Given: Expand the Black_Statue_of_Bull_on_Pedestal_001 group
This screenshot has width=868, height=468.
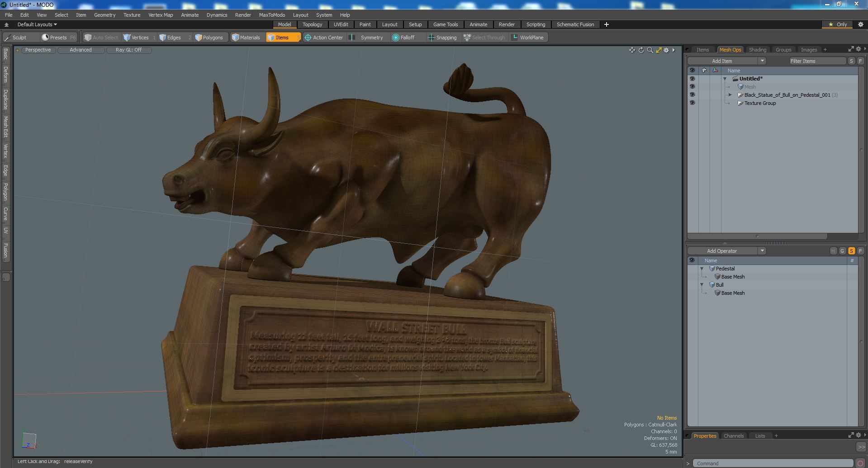Looking at the screenshot, I should click(x=730, y=95).
